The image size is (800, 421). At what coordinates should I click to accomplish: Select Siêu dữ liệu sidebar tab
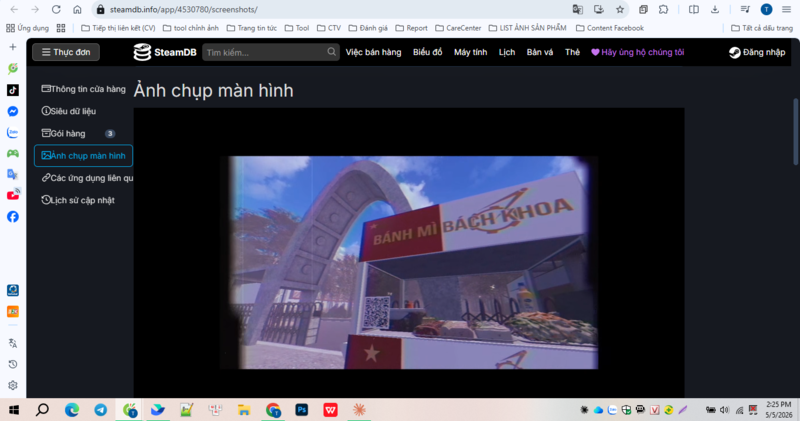pyautogui.click(x=83, y=111)
